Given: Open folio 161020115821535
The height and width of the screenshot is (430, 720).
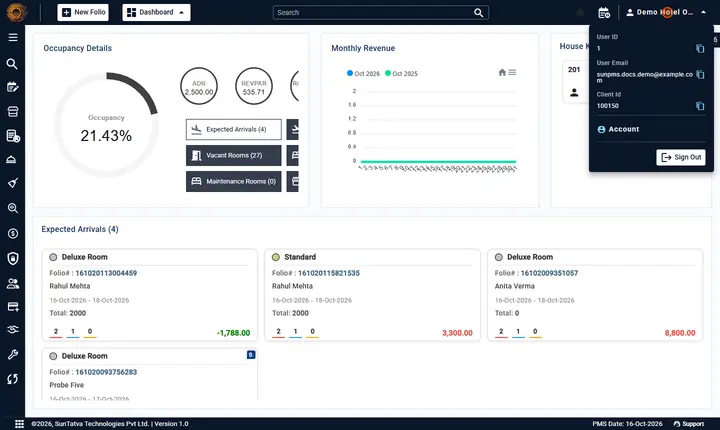Looking at the screenshot, I should [x=329, y=273].
